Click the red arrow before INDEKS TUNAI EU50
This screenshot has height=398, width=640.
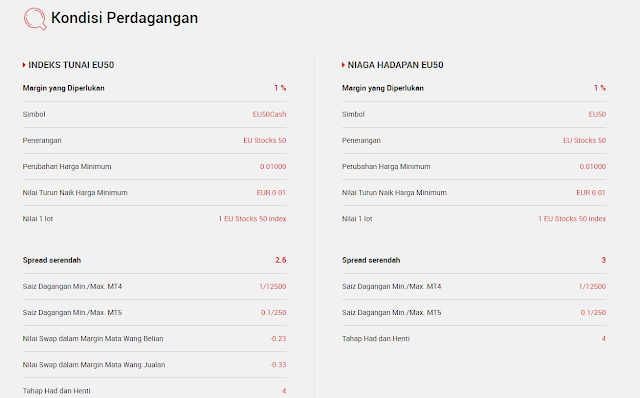[24, 65]
